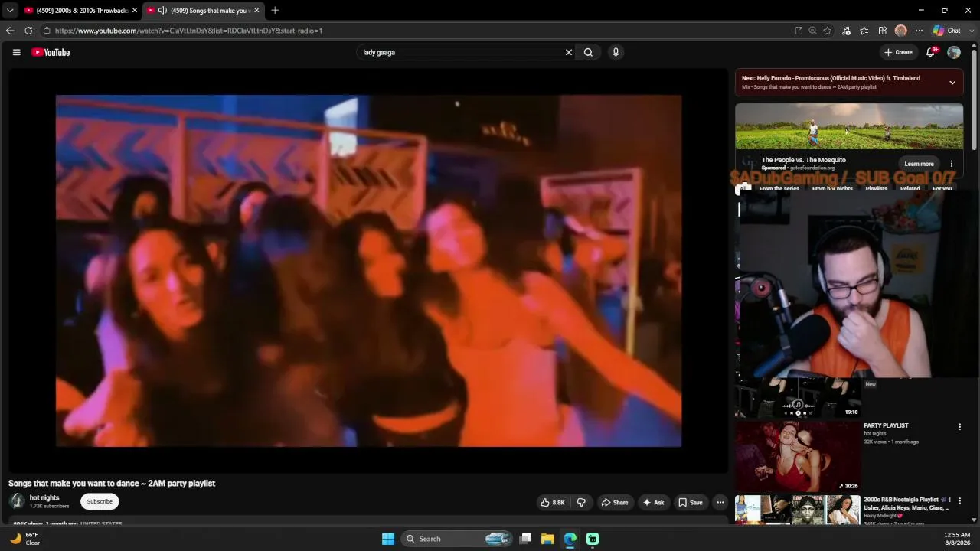
Task: Open the Favorites list
Action: 864,31
